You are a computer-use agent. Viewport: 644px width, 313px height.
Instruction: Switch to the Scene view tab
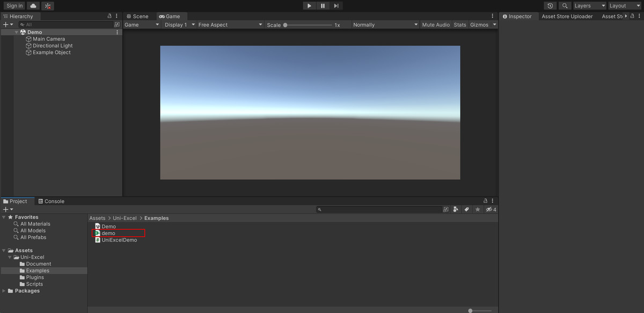(138, 16)
